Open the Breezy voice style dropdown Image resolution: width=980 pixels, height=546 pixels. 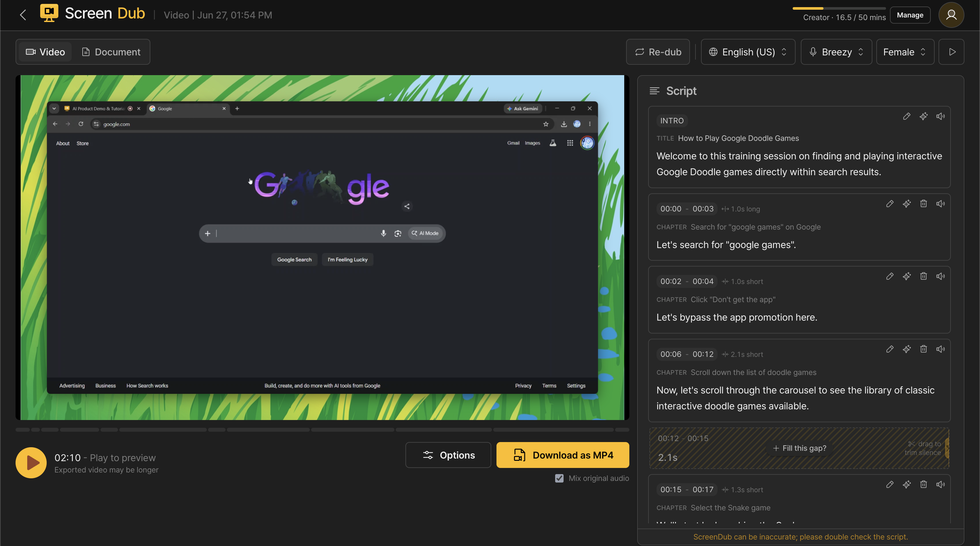coord(836,52)
